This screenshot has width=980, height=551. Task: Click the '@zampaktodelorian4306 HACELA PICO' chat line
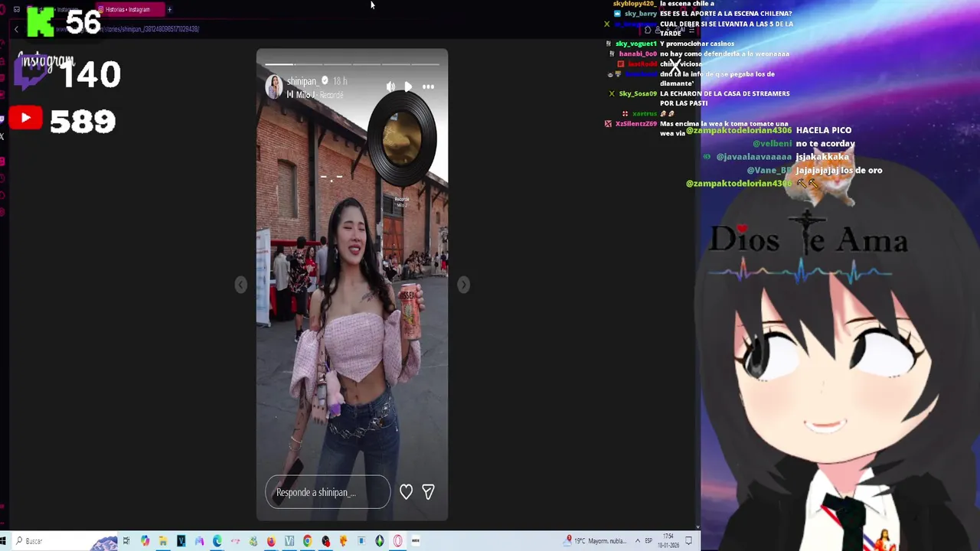(769, 130)
